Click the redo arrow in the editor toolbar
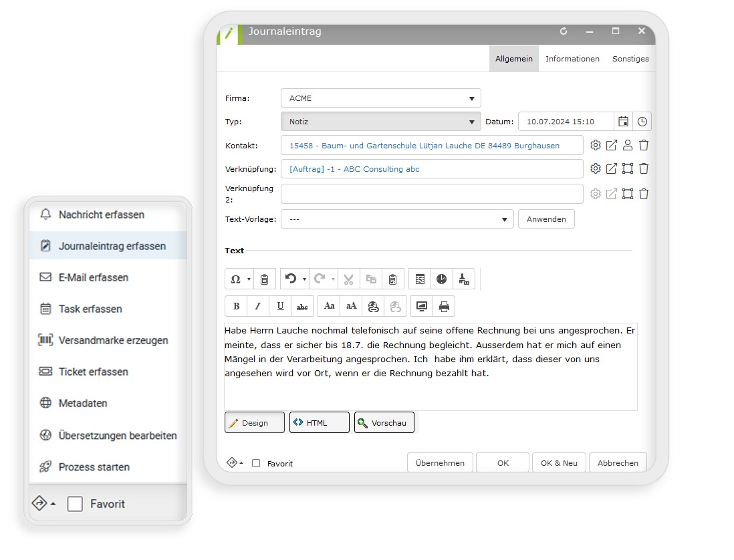The image size is (734, 560). coord(320,279)
